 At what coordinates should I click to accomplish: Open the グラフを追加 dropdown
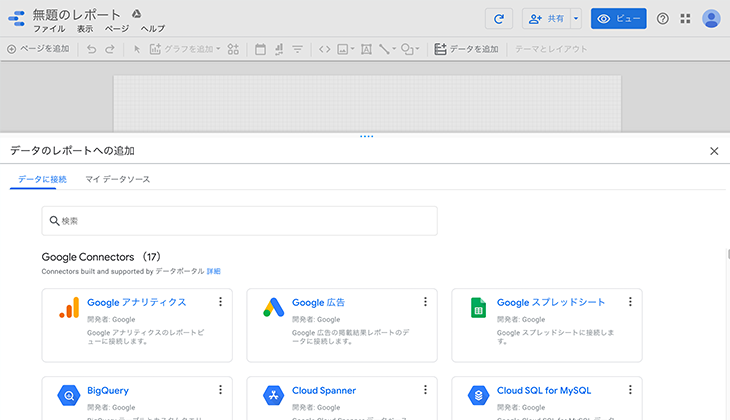(x=185, y=49)
